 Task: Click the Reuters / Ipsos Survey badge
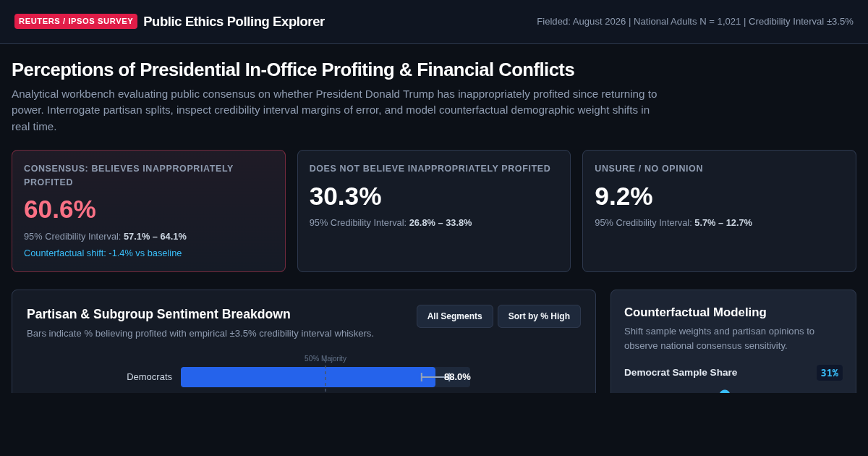coord(76,21)
